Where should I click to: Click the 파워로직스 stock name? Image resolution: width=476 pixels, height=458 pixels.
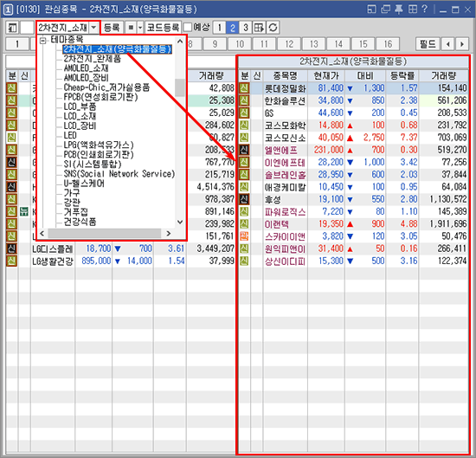(x=285, y=212)
